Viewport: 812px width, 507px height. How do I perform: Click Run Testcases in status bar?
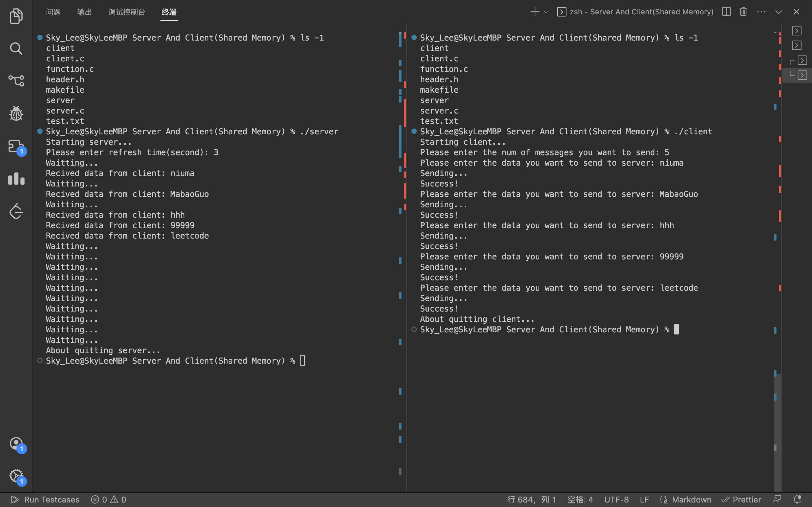(45, 500)
